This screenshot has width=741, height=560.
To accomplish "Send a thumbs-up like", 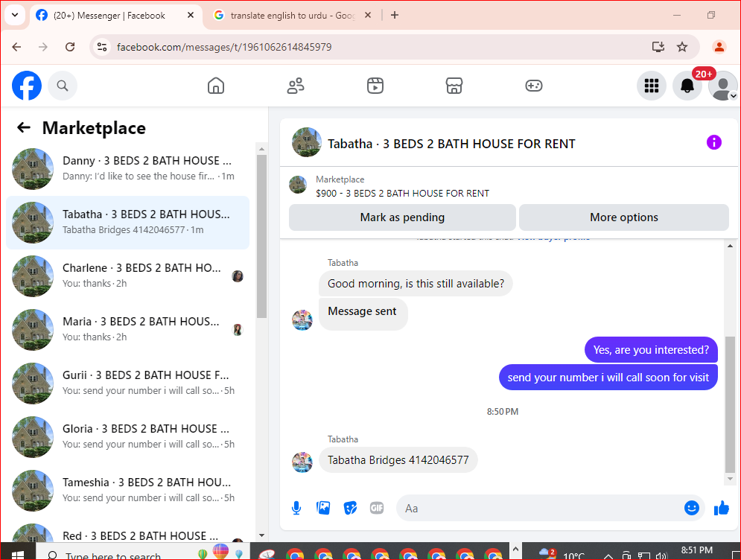I will (722, 509).
